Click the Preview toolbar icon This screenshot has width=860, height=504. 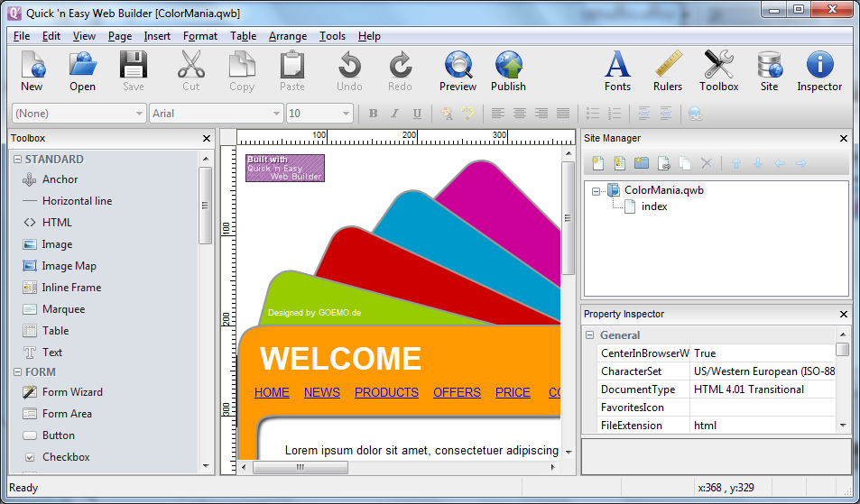click(x=458, y=71)
